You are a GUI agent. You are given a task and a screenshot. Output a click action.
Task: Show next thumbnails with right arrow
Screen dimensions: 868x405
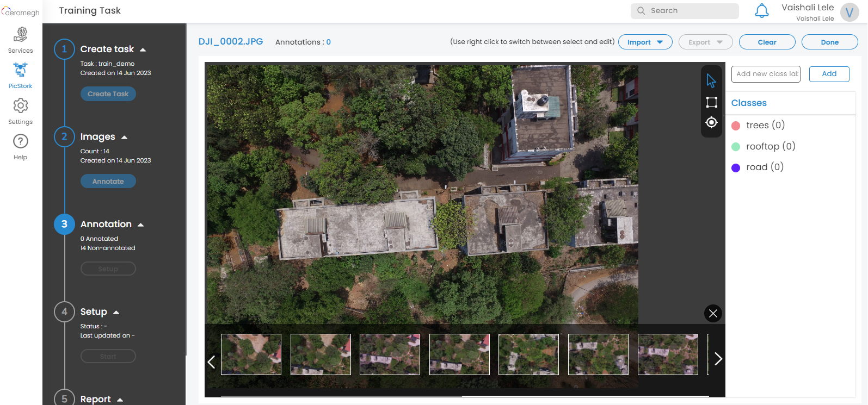click(x=718, y=359)
